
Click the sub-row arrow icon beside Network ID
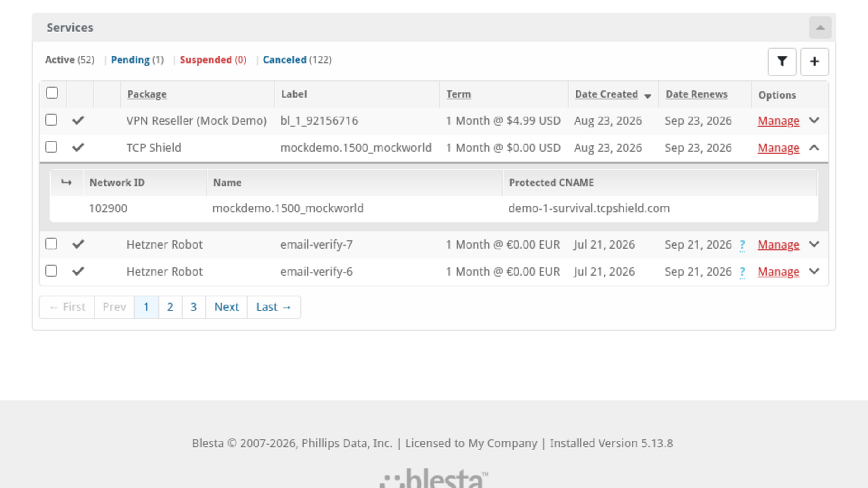[x=66, y=183]
